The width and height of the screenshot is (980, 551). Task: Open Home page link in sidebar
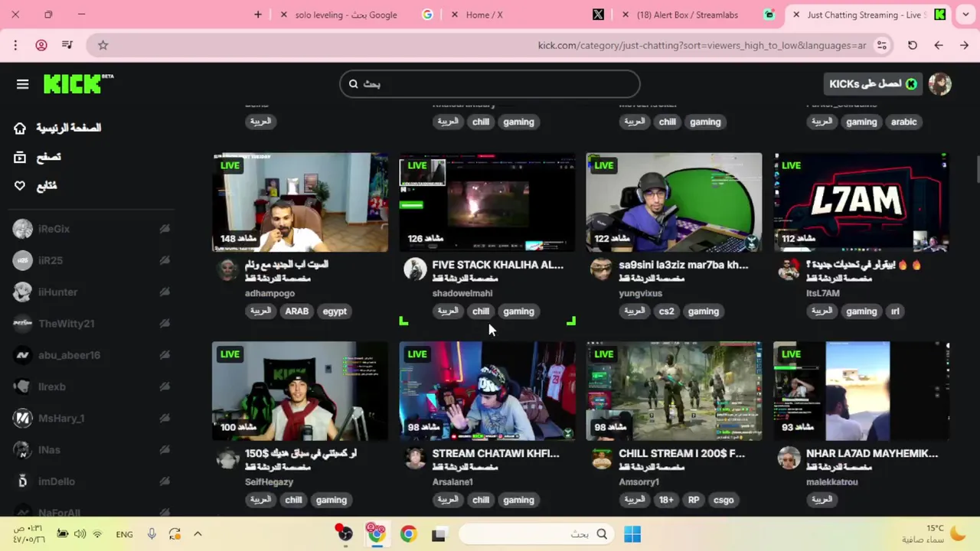pyautogui.click(x=68, y=128)
